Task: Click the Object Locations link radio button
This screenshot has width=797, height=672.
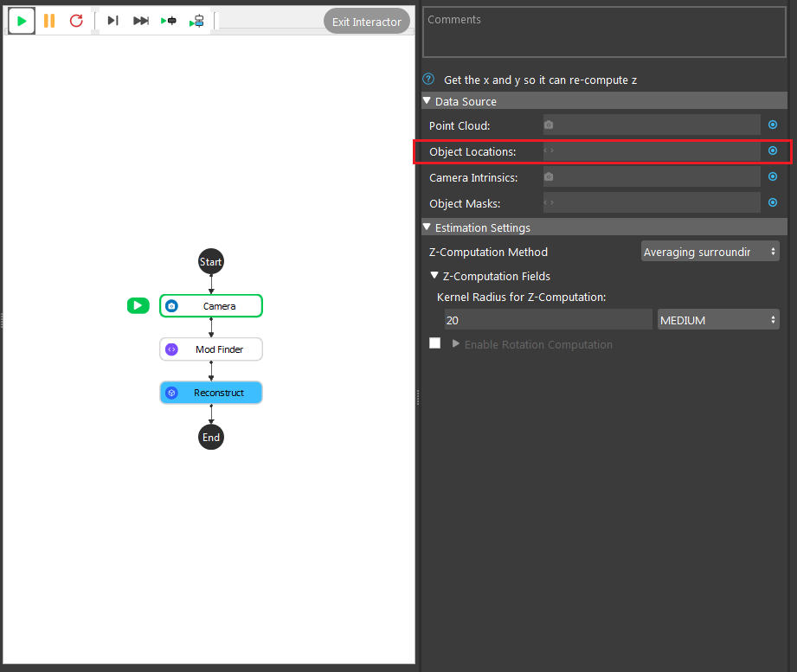Action: pos(773,150)
